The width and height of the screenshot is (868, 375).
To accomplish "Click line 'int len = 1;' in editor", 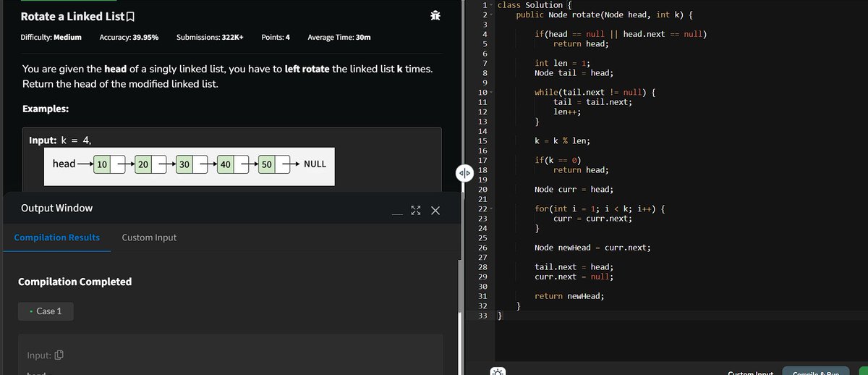I will (563, 64).
